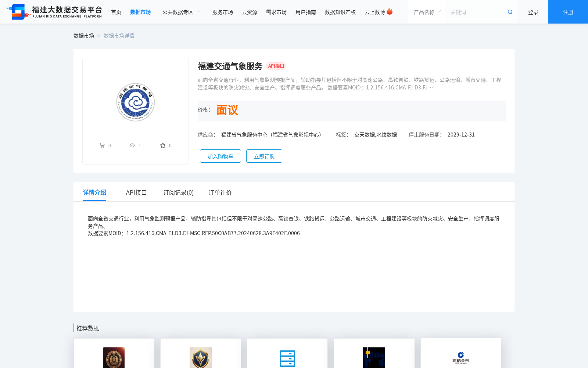This screenshot has width=588, height=368.
Task: Open 用户指南 in the navigation
Action: [x=306, y=12]
